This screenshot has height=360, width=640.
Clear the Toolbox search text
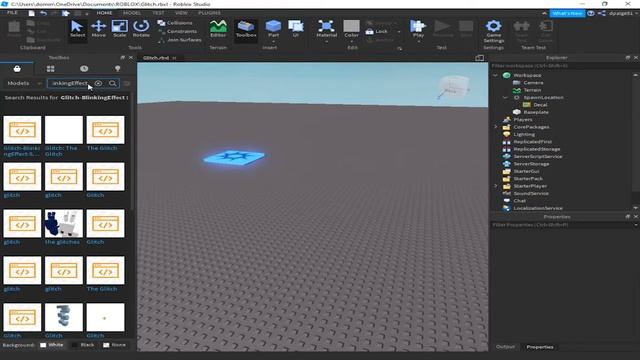point(98,83)
